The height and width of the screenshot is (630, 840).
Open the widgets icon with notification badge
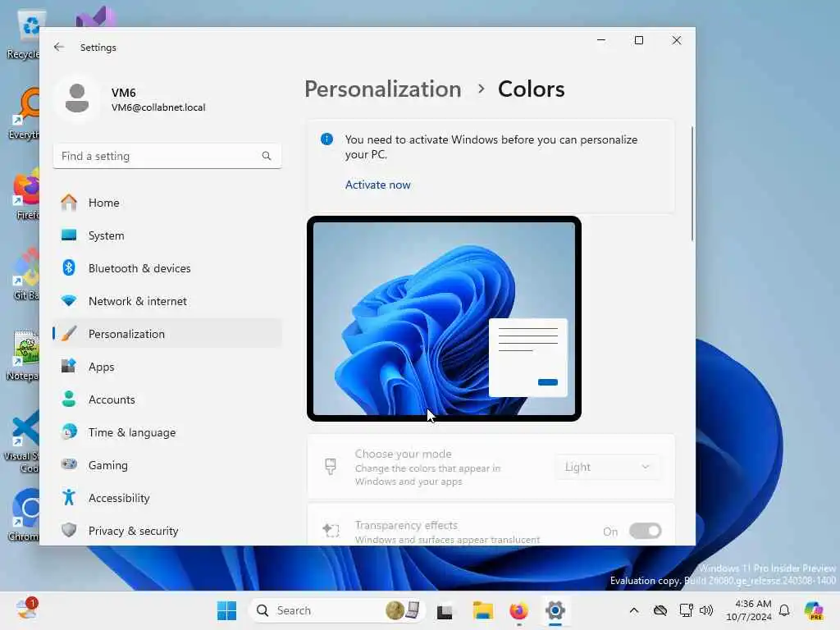pyautogui.click(x=26, y=609)
